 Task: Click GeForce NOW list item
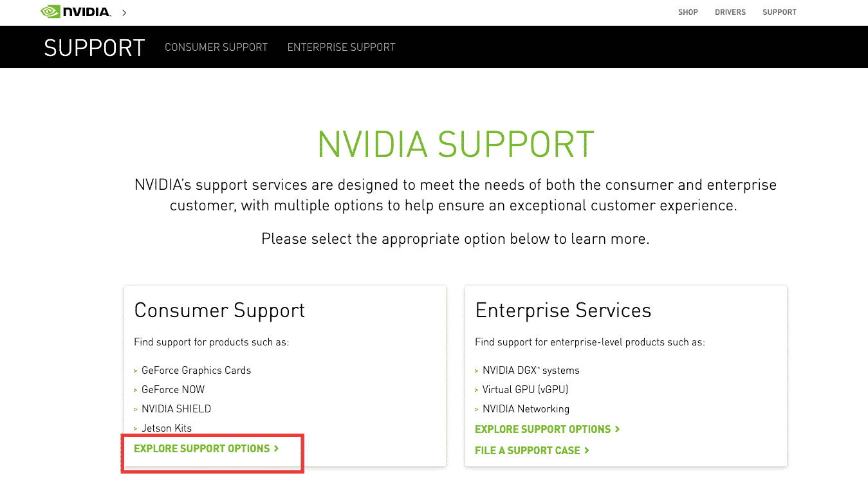pos(173,390)
